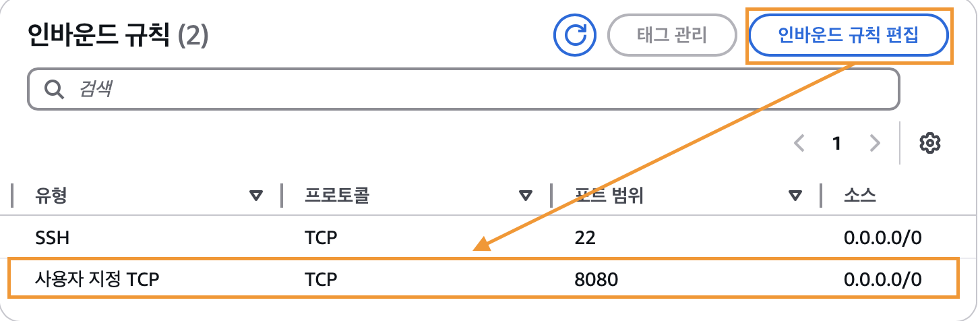Click the 유형 column header label
This screenshot has width=980, height=321.
51,196
